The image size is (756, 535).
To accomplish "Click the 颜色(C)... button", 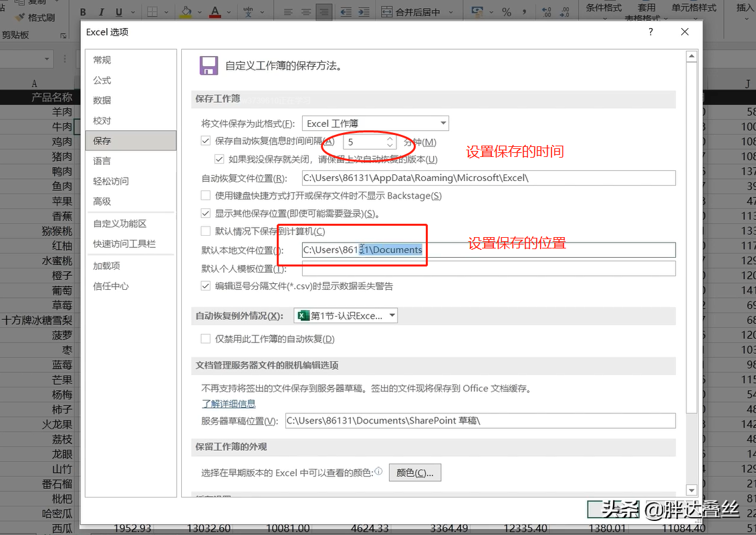I will coord(415,473).
